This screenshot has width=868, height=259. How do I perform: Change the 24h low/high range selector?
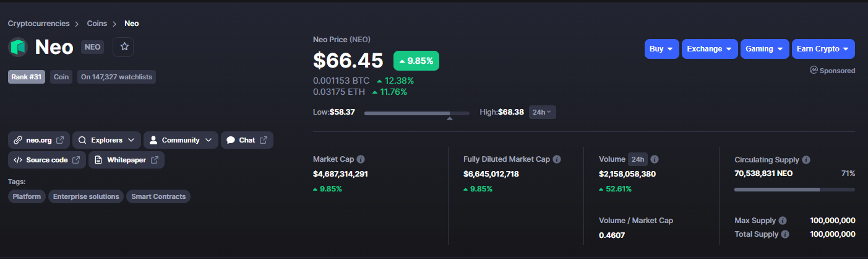(542, 112)
